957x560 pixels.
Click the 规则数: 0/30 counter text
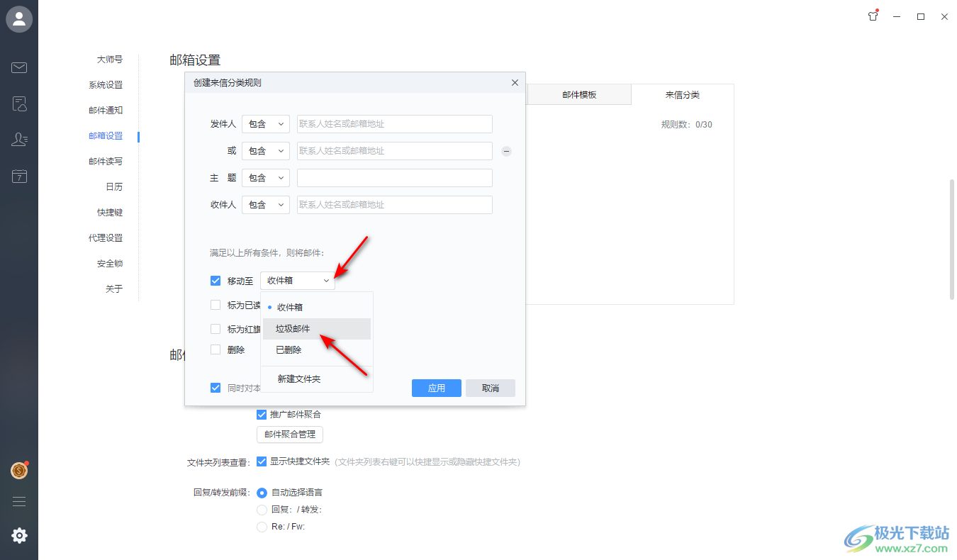(687, 125)
